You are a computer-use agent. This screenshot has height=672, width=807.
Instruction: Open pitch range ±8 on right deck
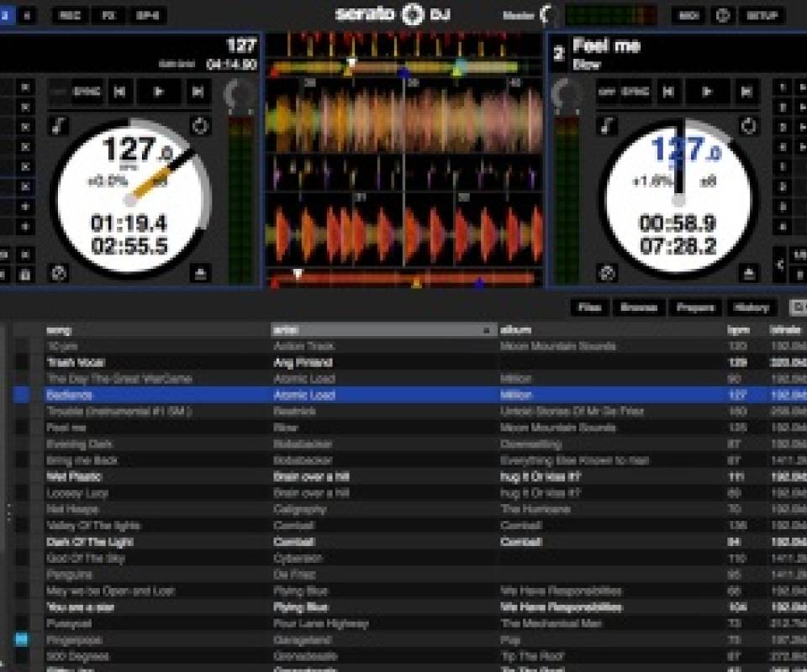(709, 181)
